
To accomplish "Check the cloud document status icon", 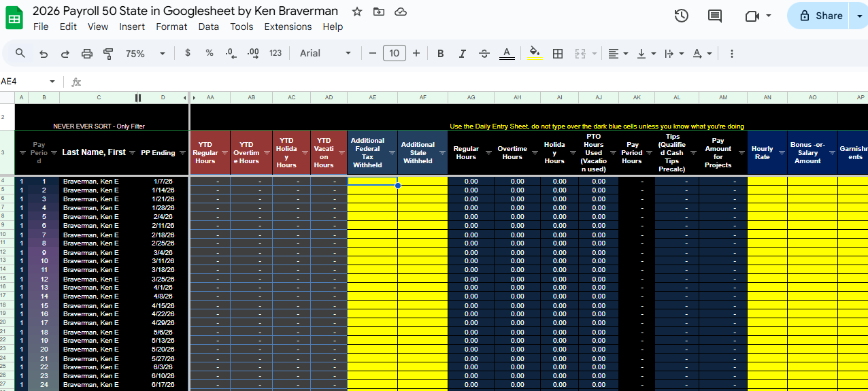I will [401, 12].
